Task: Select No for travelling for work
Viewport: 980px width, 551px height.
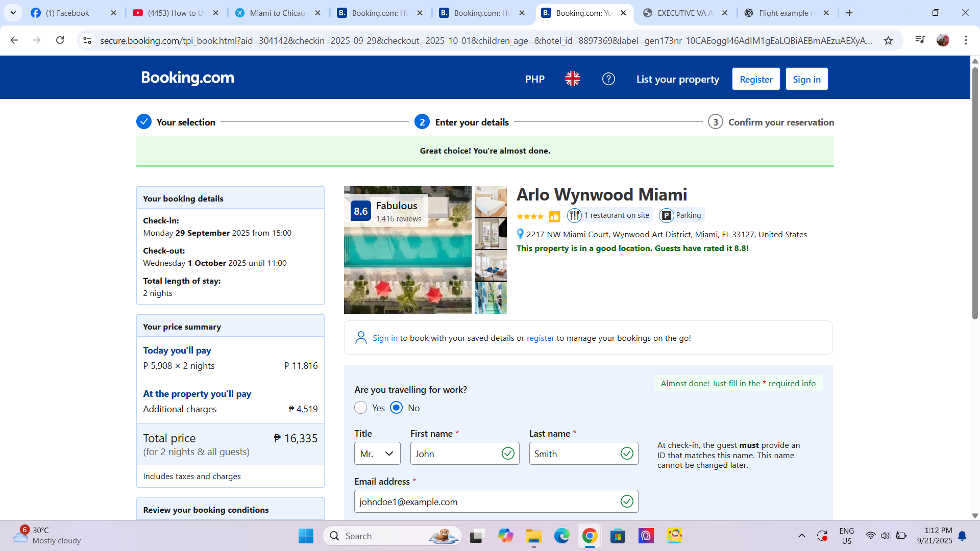Action: (x=396, y=408)
